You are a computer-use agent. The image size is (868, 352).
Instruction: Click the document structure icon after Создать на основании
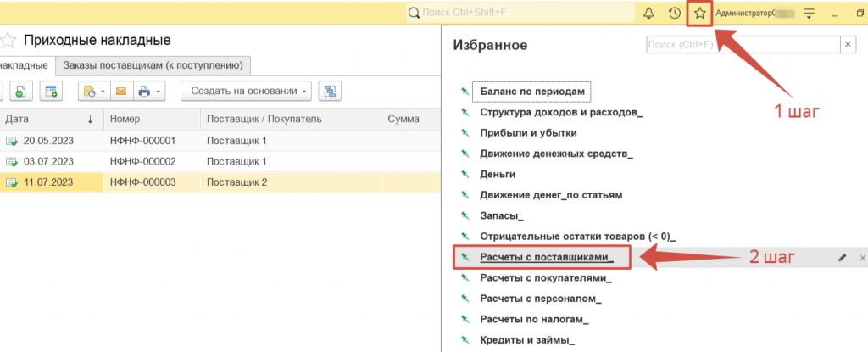click(x=331, y=91)
